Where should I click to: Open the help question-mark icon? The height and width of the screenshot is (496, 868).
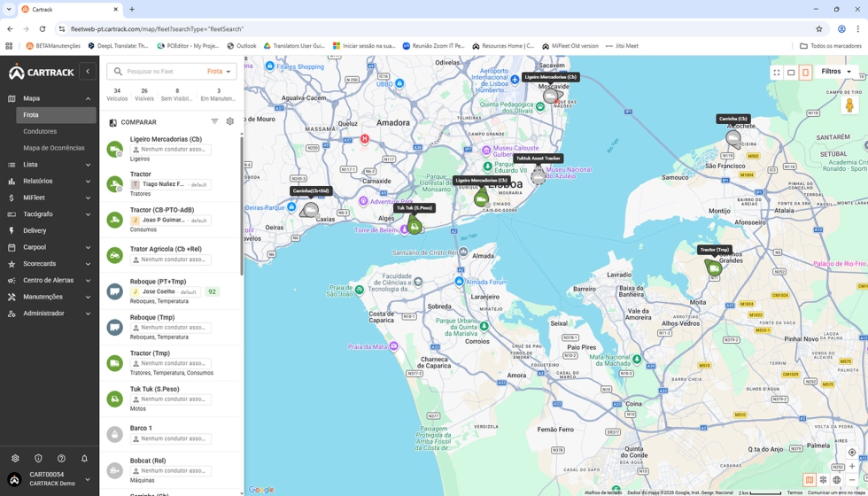point(61,459)
